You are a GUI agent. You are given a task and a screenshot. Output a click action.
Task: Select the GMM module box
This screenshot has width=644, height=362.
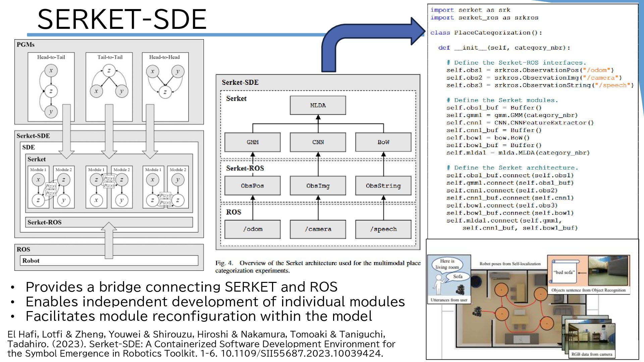pos(252,142)
